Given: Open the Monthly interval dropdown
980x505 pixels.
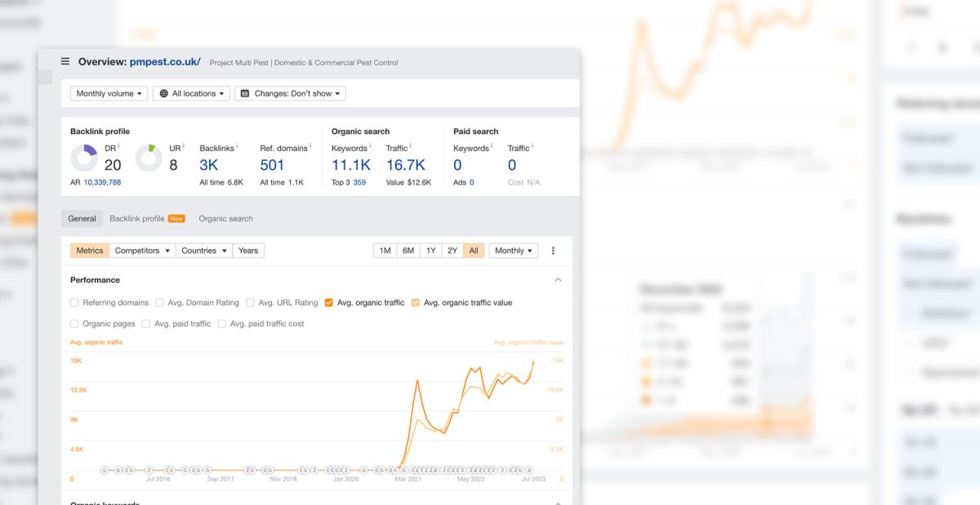Looking at the screenshot, I should [x=513, y=251].
